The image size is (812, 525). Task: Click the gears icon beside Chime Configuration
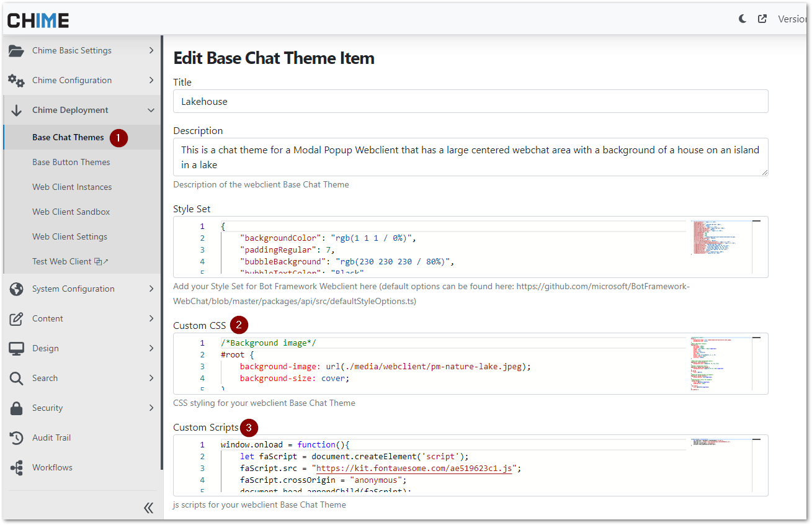(16, 81)
